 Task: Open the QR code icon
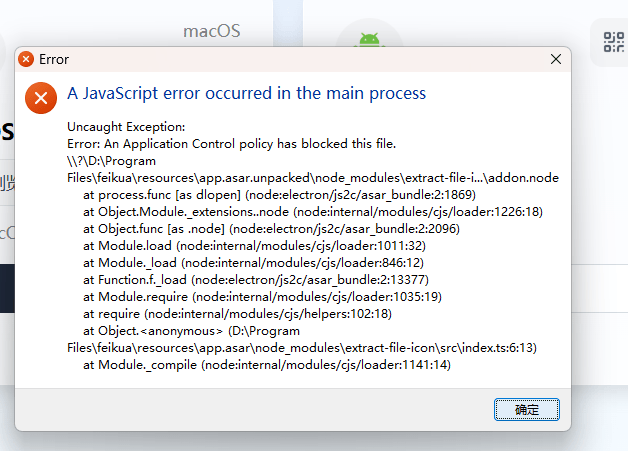(x=612, y=40)
